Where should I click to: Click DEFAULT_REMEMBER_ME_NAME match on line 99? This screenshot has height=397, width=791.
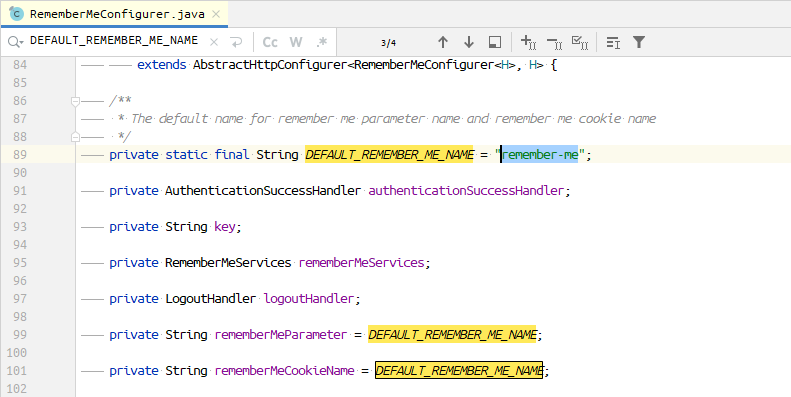click(452, 334)
